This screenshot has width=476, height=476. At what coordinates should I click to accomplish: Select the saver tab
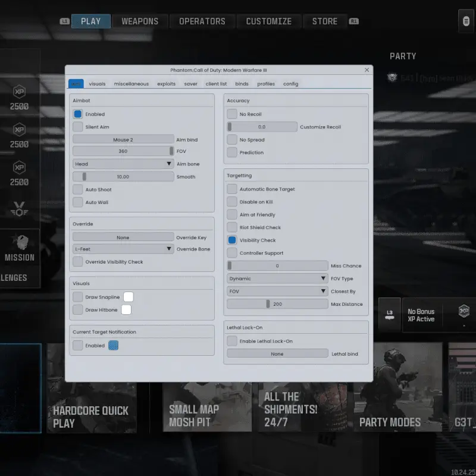point(190,84)
